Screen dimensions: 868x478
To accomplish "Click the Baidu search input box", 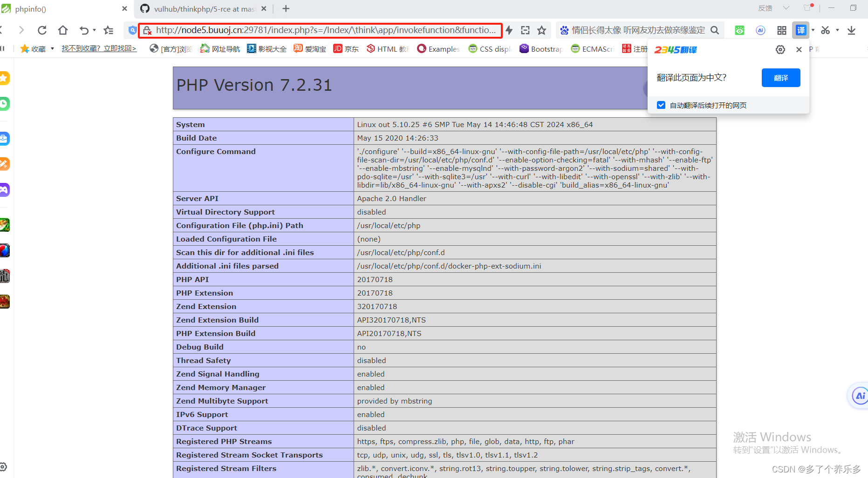I will point(638,30).
